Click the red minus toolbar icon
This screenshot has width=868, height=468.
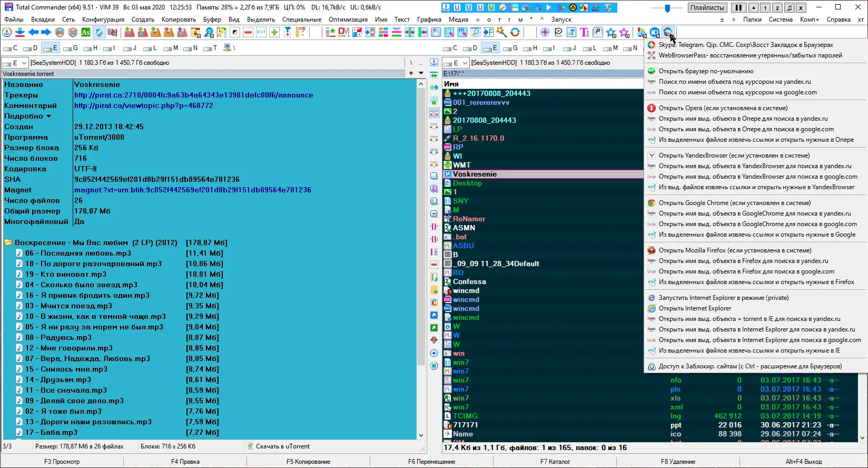point(248,33)
